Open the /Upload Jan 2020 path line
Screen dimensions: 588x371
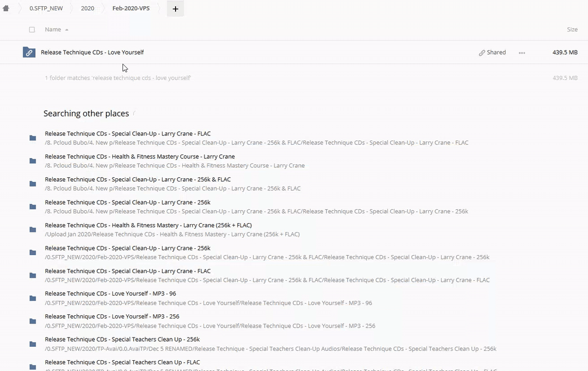tap(172, 234)
